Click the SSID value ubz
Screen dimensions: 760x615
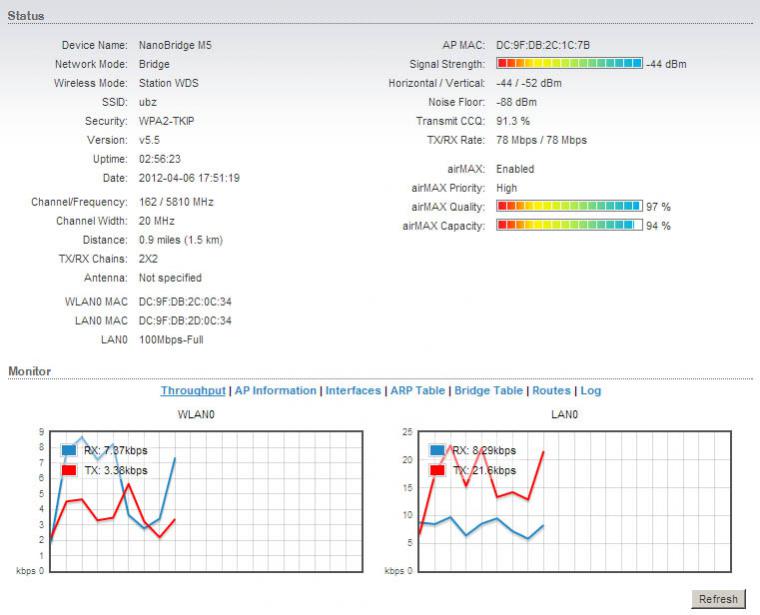tap(147, 102)
